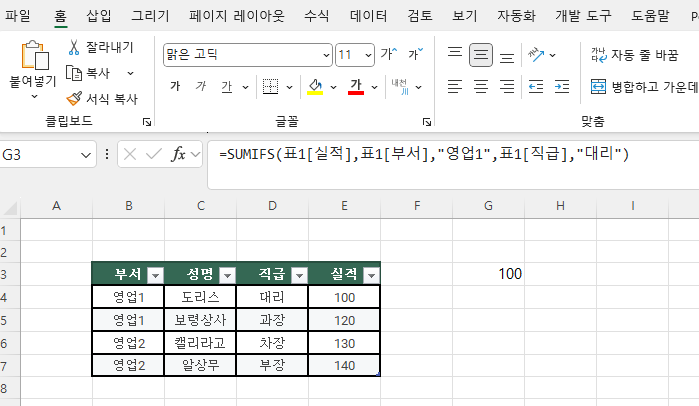Viewport: 699px width, 406px height.
Task: Toggle middle vertical alignment
Action: point(481,55)
